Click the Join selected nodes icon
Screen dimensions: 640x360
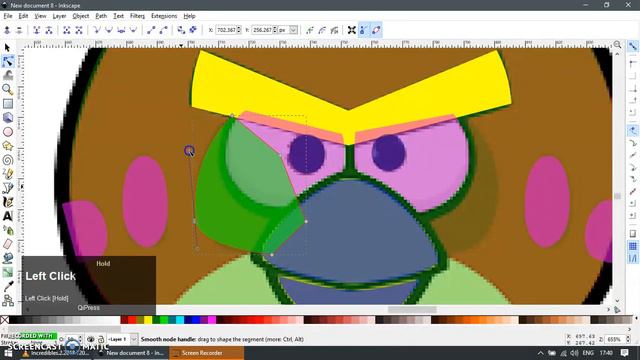[x=37, y=30]
